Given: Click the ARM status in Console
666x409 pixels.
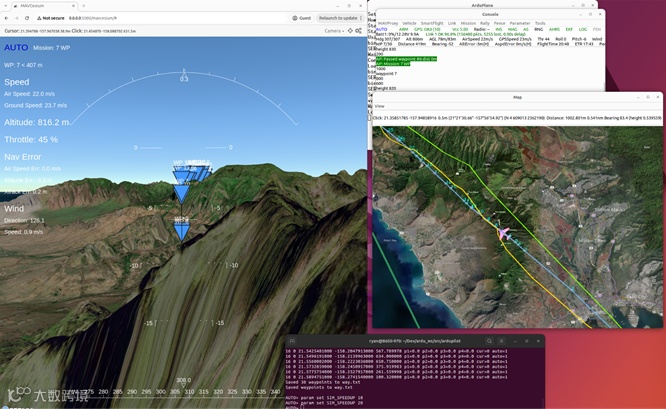Looking at the screenshot, I should (404, 29).
